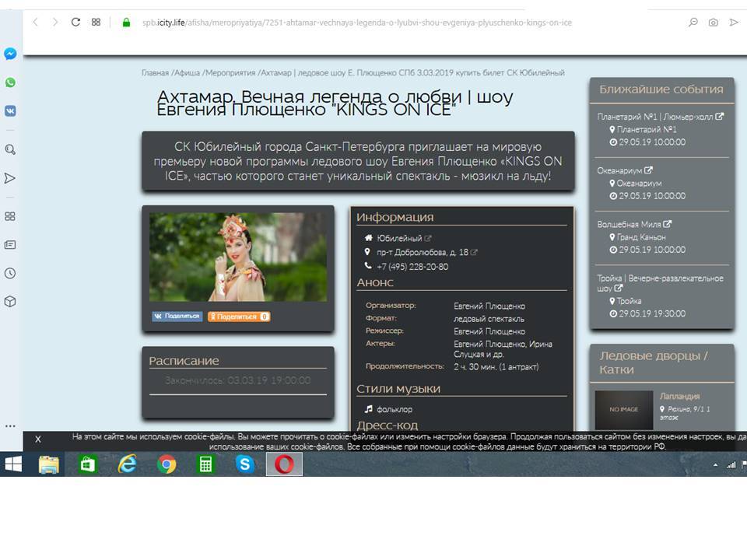Open the Calculator from the taskbar
Viewport: 747px width, 560px height.
[205, 464]
